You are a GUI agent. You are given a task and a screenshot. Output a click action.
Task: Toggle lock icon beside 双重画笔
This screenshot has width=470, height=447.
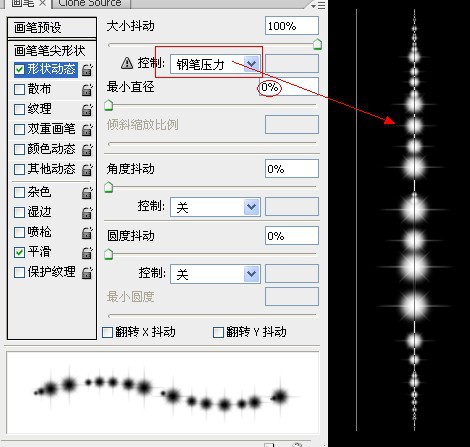pos(87,130)
